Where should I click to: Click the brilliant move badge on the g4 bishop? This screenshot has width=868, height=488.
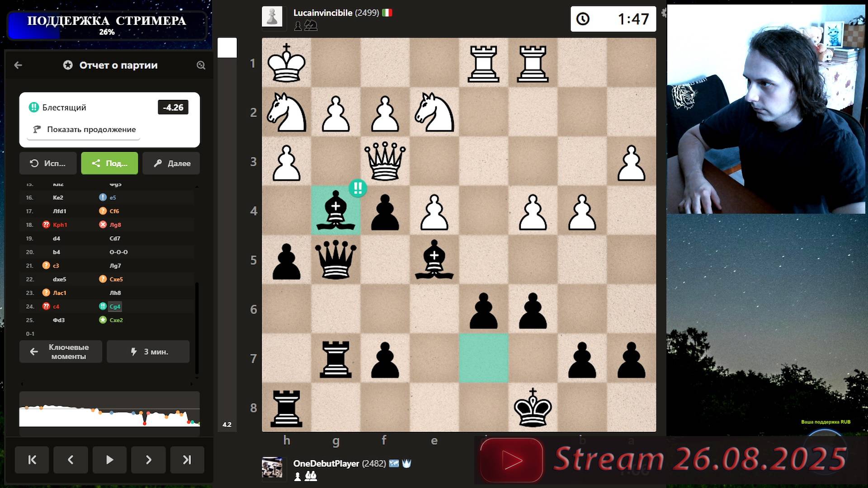pos(357,188)
